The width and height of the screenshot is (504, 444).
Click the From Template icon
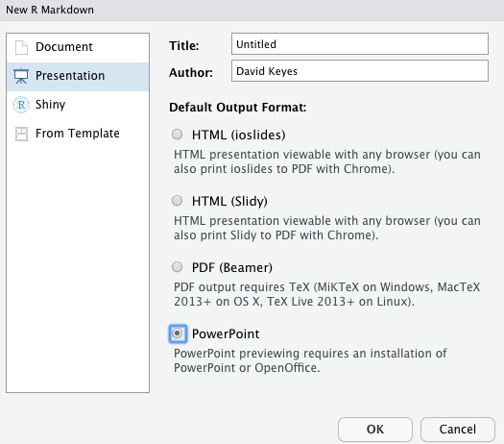click(21, 134)
